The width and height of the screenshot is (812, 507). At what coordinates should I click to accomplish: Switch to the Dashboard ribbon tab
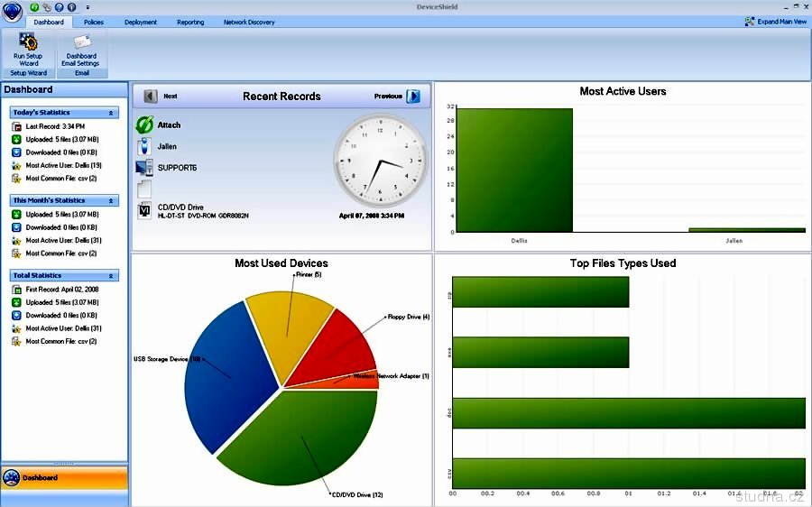click(x=49, y=23)
